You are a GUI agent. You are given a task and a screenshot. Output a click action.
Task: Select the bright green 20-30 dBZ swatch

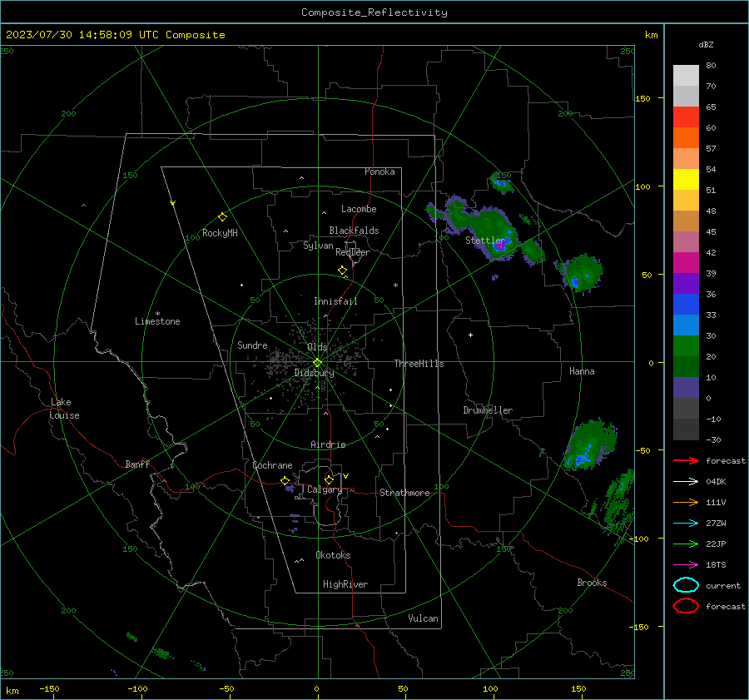coord(686,346)
